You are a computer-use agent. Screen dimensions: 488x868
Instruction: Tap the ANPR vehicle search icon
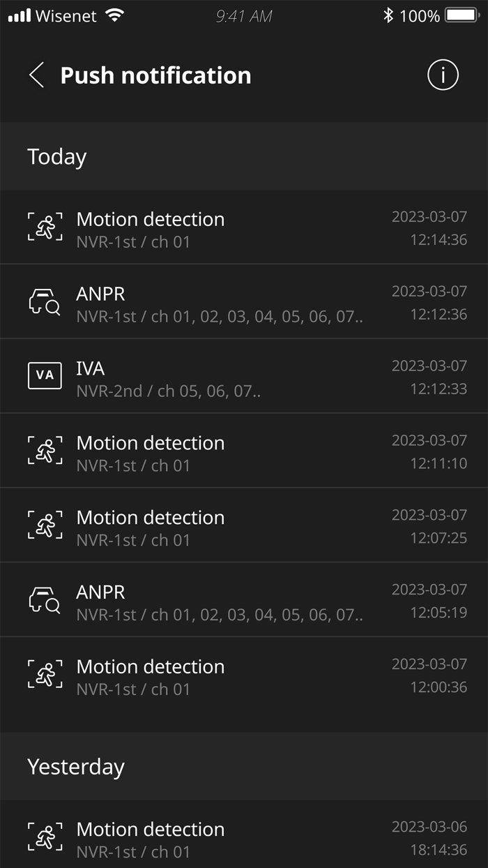(45, 301)
